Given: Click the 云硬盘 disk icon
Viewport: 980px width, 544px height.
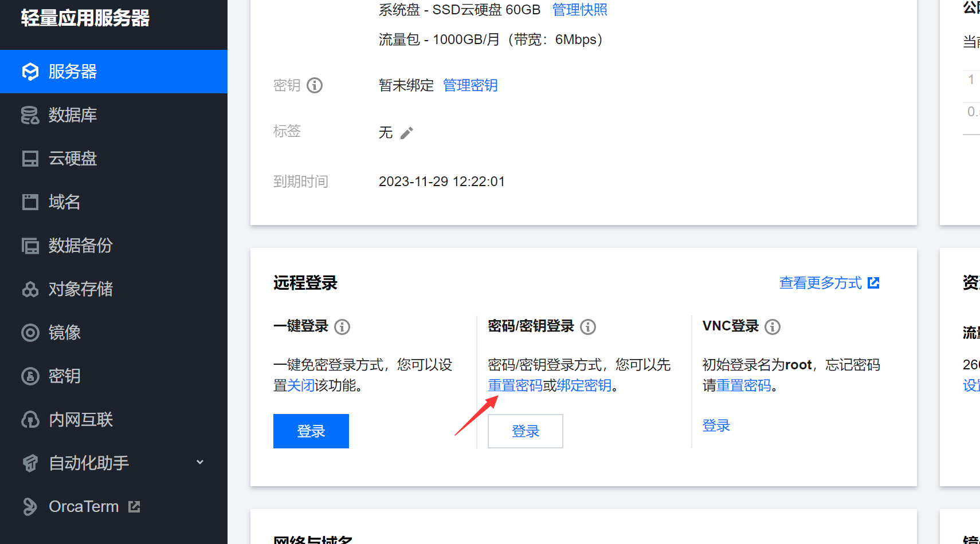Looking at the screenshot, I should [x=30, y=159].
